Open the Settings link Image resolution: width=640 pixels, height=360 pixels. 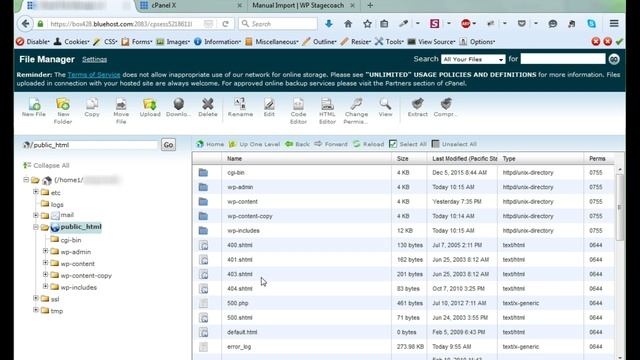pyautogui.click(x=94, y=60)
